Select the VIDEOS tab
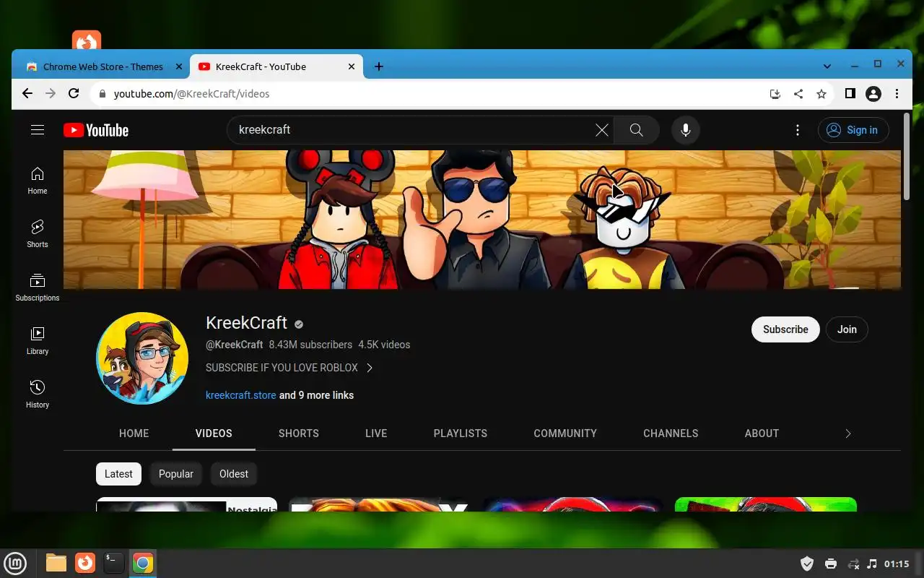Screen dimensions: 924x578 tap(214, 433)
